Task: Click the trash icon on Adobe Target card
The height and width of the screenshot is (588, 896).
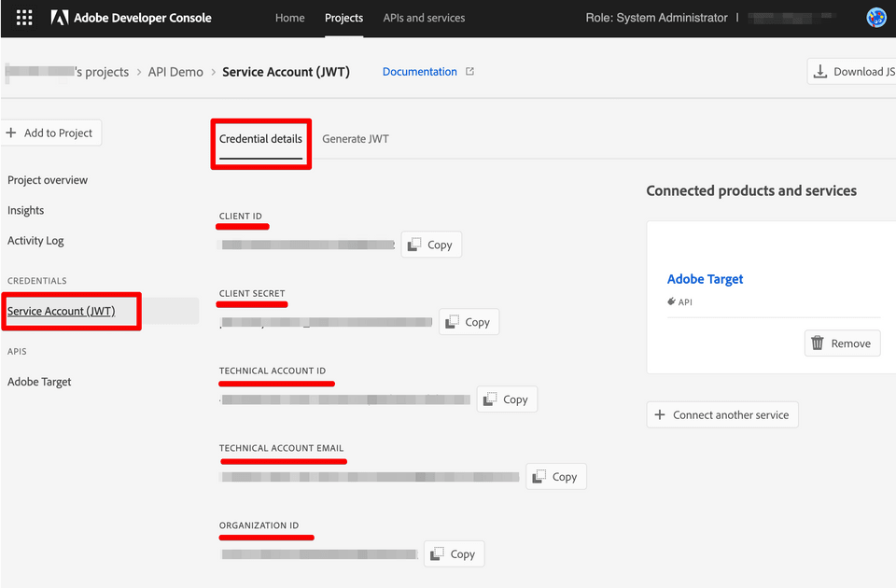Action: (x=818, y=343)
